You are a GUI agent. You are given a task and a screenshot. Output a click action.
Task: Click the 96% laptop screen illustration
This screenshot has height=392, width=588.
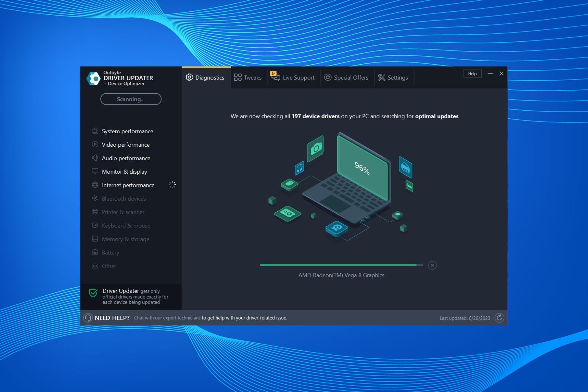pyautogui.click(x=362, y=168)
